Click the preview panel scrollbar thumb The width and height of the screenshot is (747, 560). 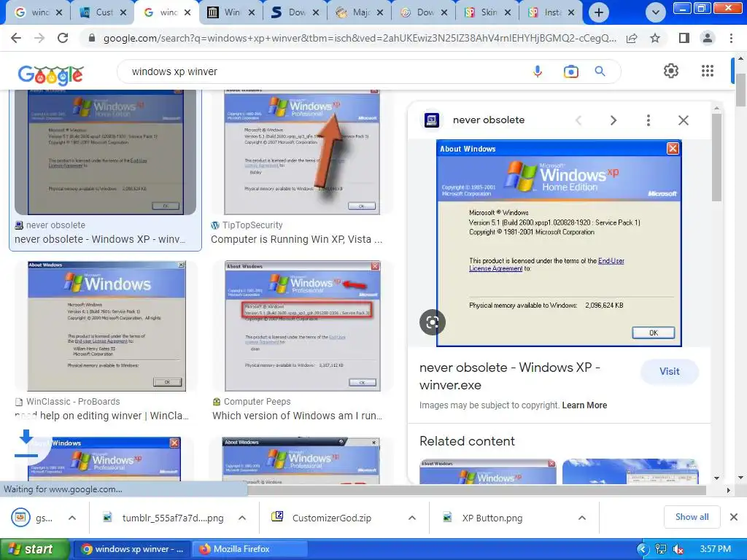point(716,157)
